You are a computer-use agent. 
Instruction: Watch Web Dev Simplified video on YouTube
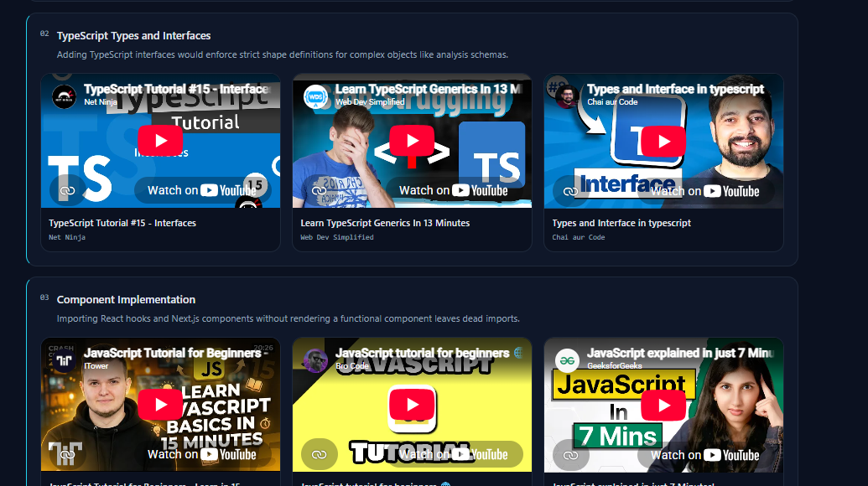pyautogui.click(x=454, y=191)
